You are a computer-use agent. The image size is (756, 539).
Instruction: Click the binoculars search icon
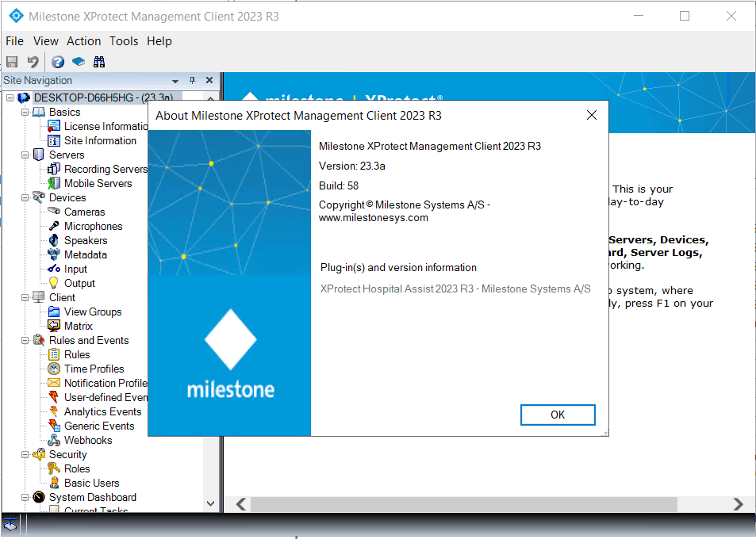point(98,61)
